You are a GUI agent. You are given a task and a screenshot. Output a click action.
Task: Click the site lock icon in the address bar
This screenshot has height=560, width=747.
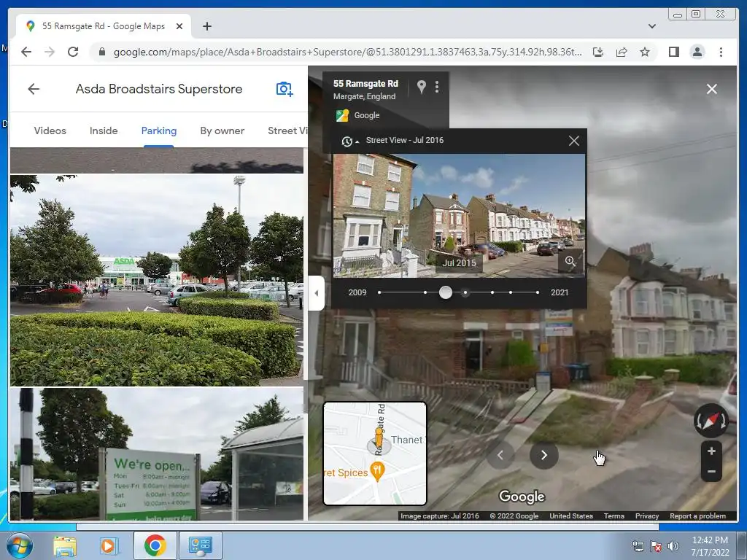coord(101,52)
